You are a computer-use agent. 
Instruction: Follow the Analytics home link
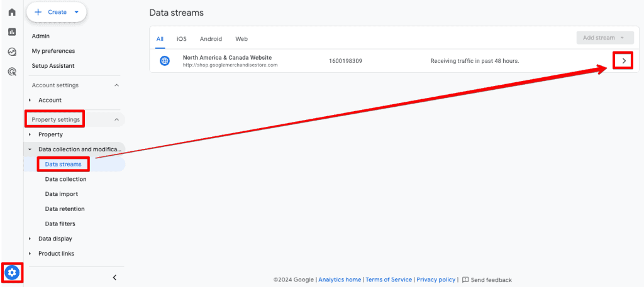point(340,279)
